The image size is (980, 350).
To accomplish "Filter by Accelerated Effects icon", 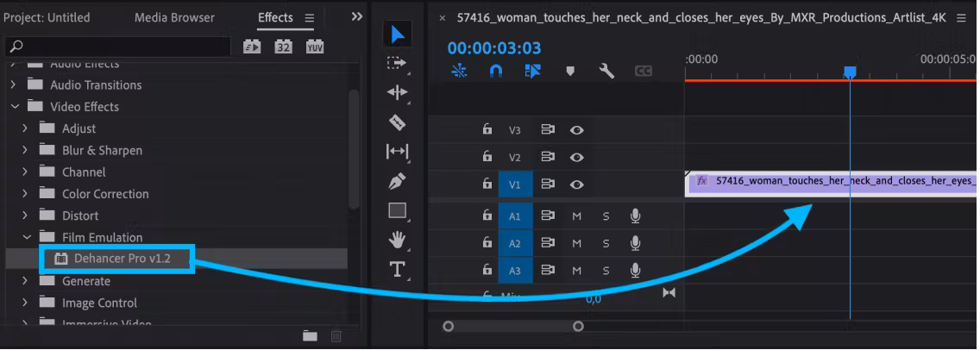I will tap(252, 47).
